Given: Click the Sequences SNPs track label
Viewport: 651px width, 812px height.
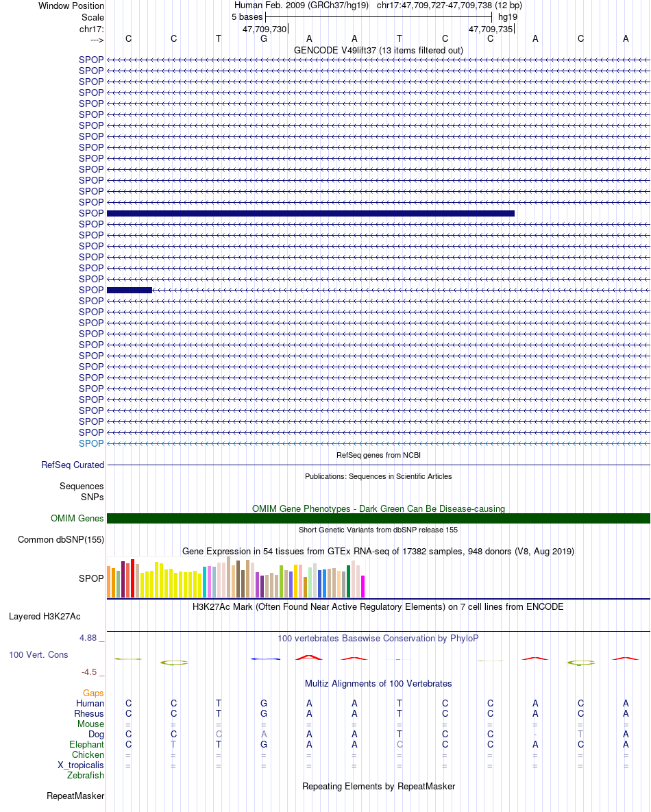Looking at the screenshot, I should pos(82,491).
